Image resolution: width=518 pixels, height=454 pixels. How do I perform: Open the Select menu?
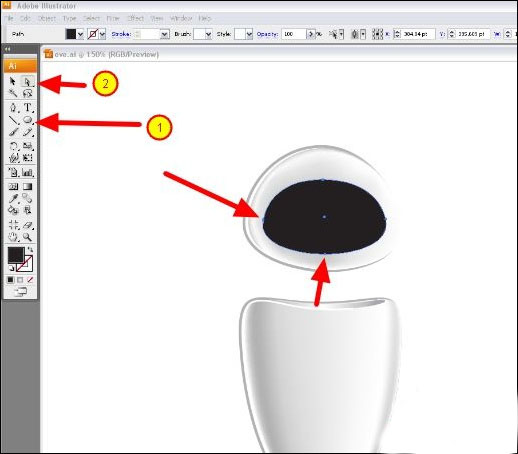point(91,18)
